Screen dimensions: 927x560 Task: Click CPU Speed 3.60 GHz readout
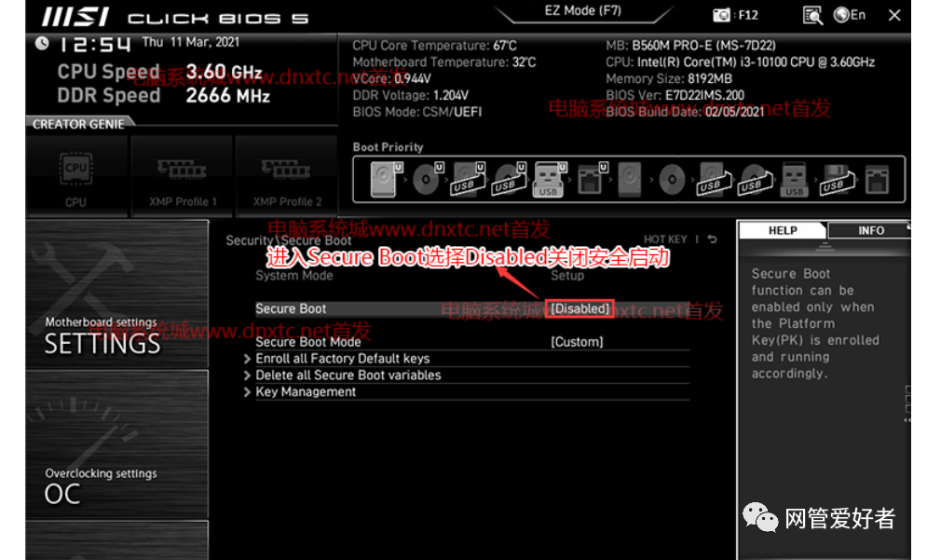159,72
